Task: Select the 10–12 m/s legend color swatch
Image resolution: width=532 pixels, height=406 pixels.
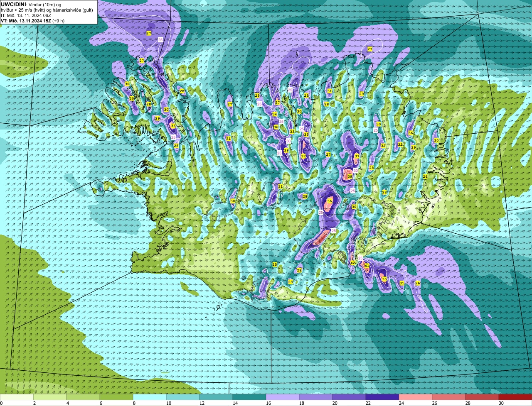Action: click(183, 397)
